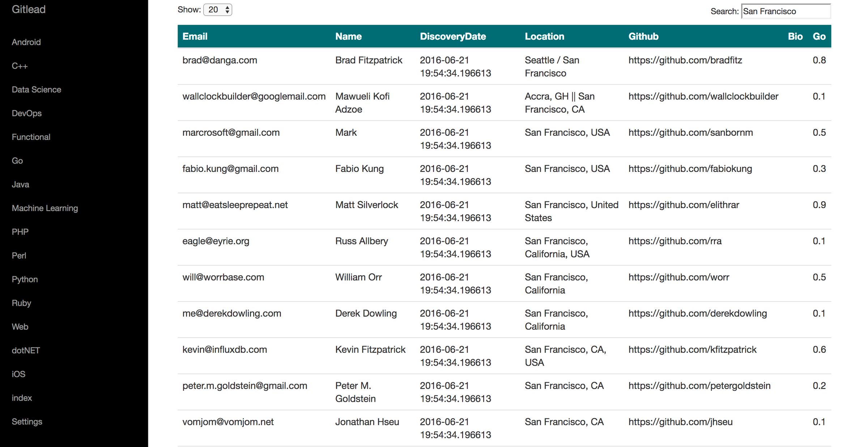Click the Search input field

point(786,11)
